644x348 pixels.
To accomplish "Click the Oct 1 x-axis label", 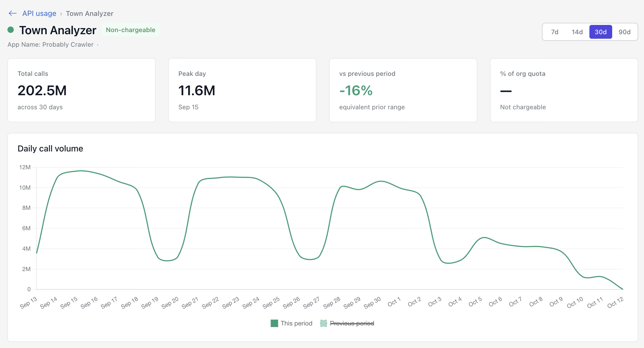I will tap(394, 302).
